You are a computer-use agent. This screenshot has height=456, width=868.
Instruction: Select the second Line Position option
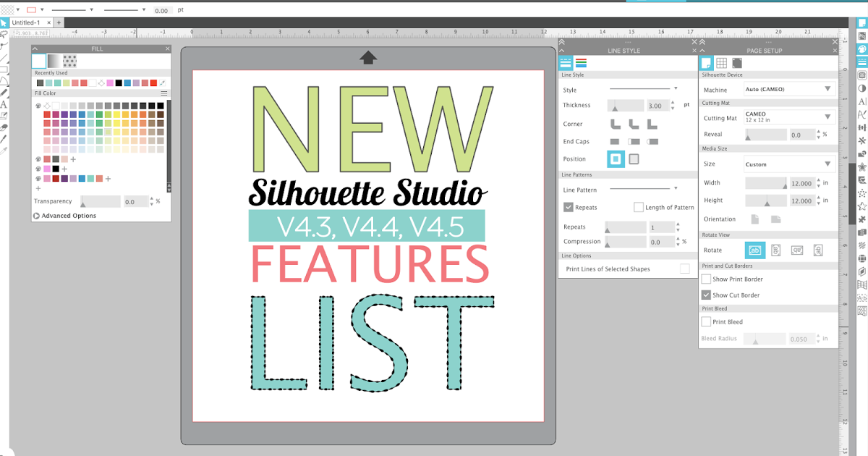click(x=634, y=159)
